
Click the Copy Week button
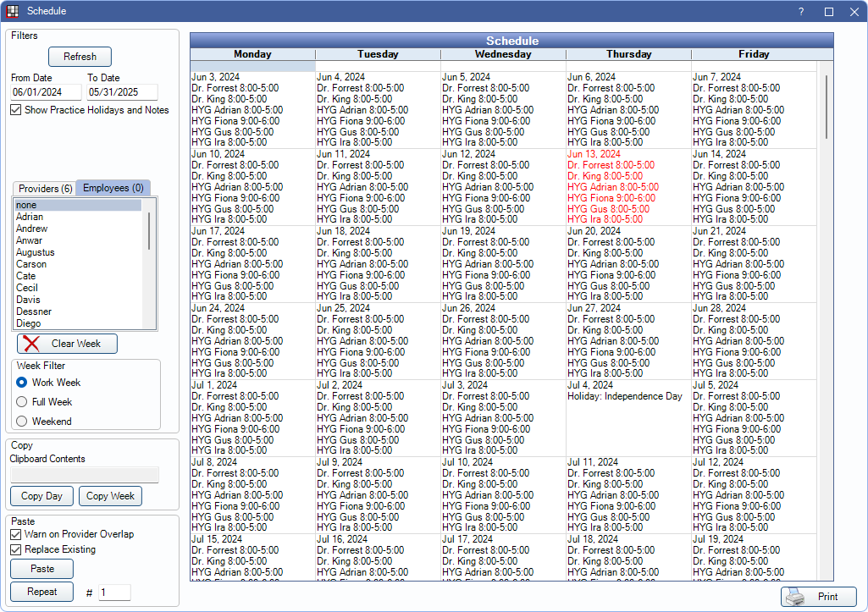click(110, 496)
